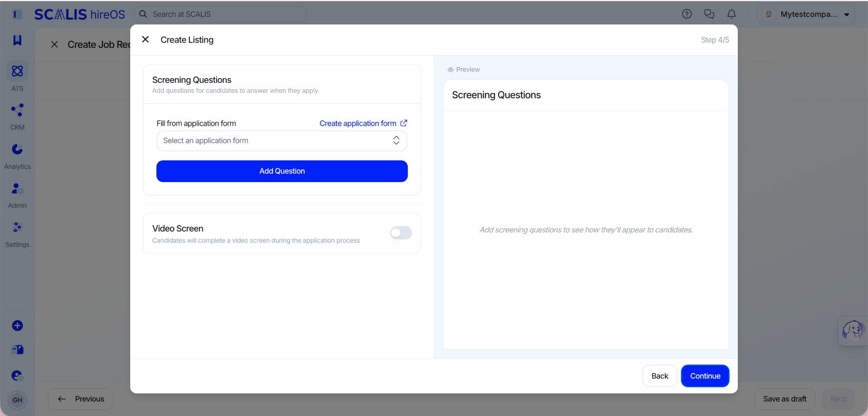Click the Previous button

coord(80,399)
